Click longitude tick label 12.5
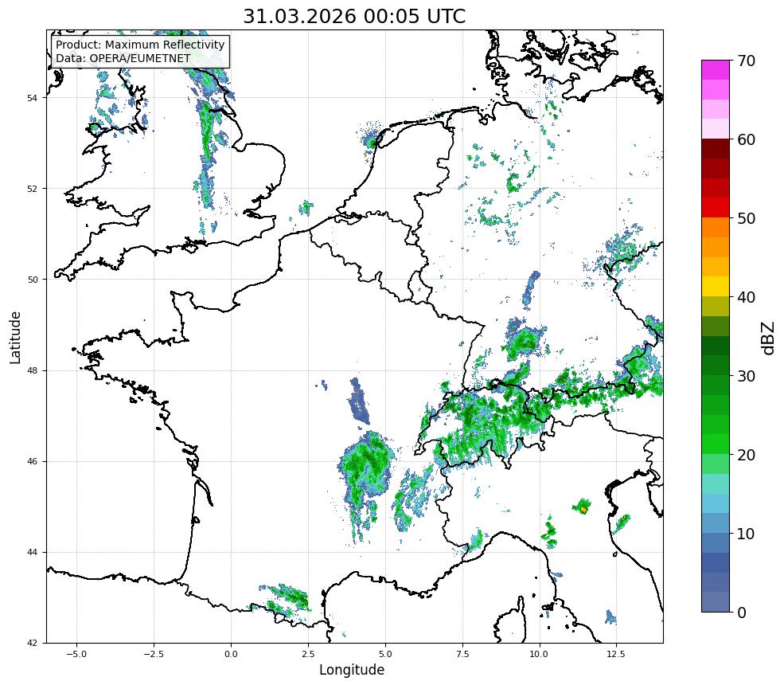The height and width of the screenshot is (685, 784). coord(616,654)
